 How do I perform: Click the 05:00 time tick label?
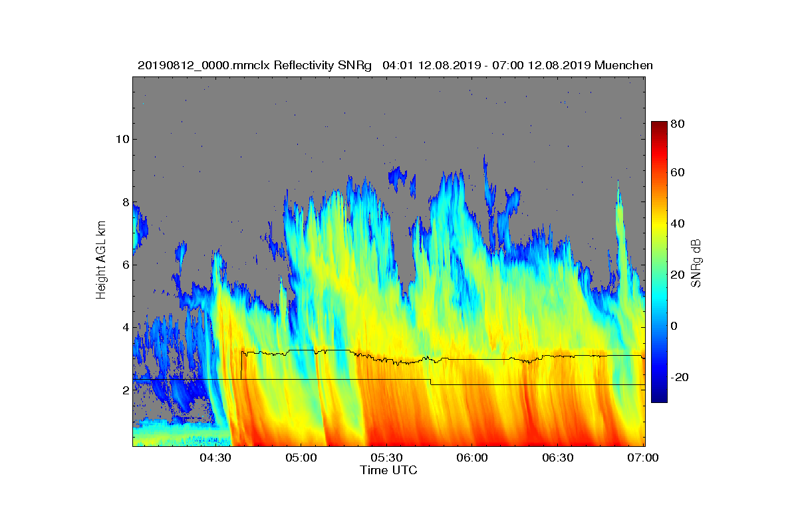point(301,458)
